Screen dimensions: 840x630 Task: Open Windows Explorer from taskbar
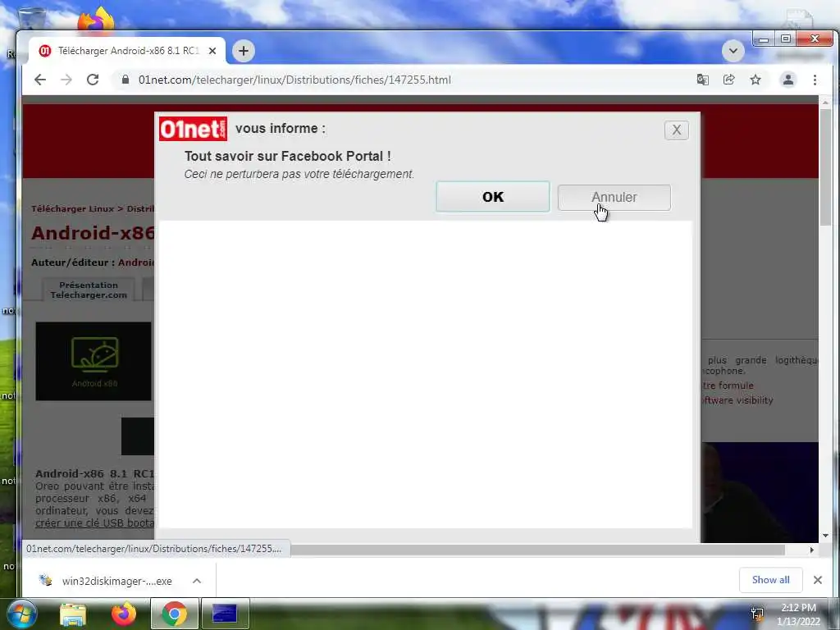pos(73,614)
